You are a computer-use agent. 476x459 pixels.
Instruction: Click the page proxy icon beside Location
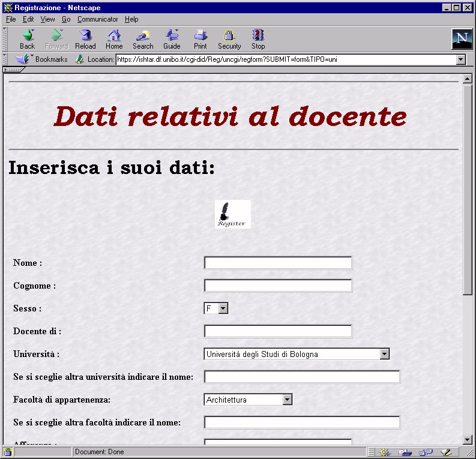click(80, 59)
